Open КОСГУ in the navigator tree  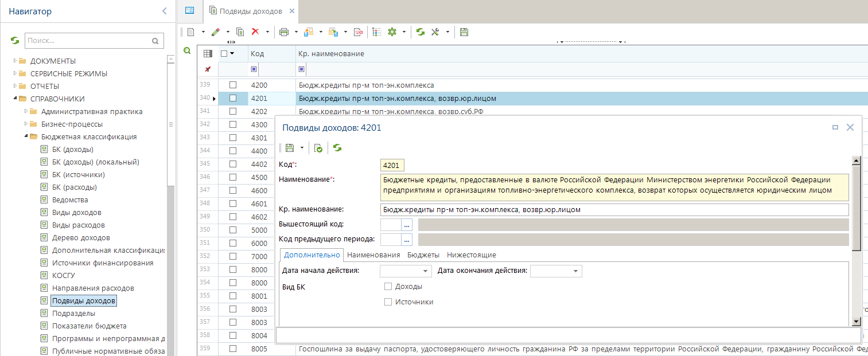(63, 275)
